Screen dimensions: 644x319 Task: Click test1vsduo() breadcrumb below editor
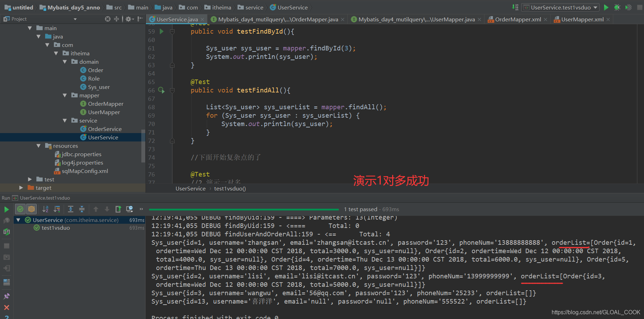(230, 188)
